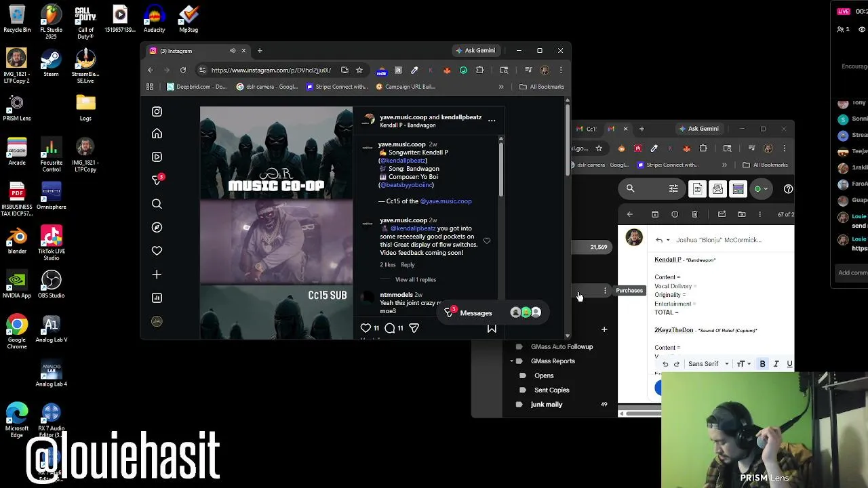Open text size dropdown in Gmail
The height and width of the screenshot is (488, 868).
pyautogui.click(x=743, y=364)
